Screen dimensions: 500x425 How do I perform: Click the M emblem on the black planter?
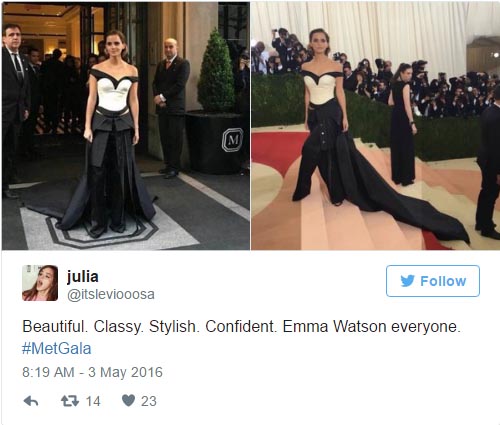(232, 139)
